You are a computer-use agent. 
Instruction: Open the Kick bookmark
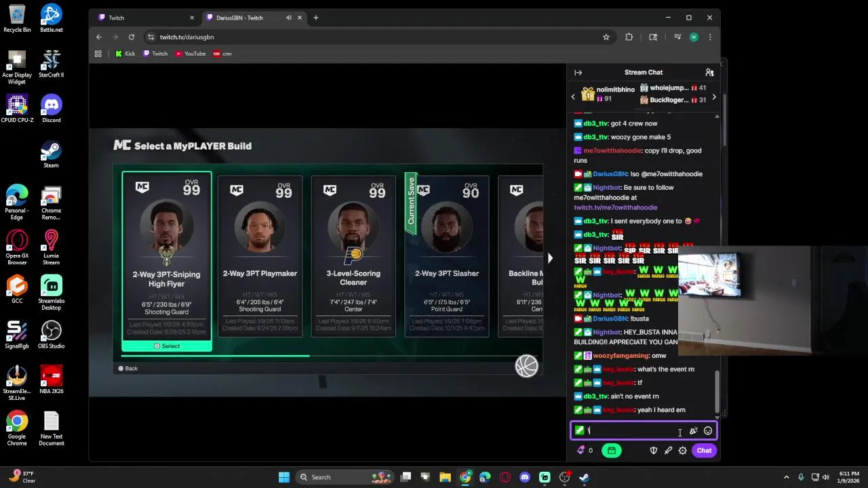pos(125,54)
